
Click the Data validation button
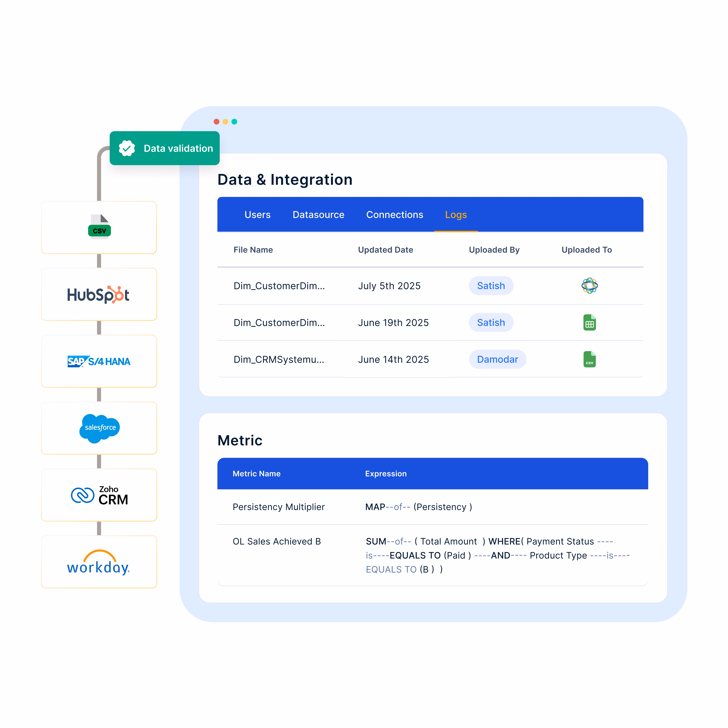(x=165, y=148)
